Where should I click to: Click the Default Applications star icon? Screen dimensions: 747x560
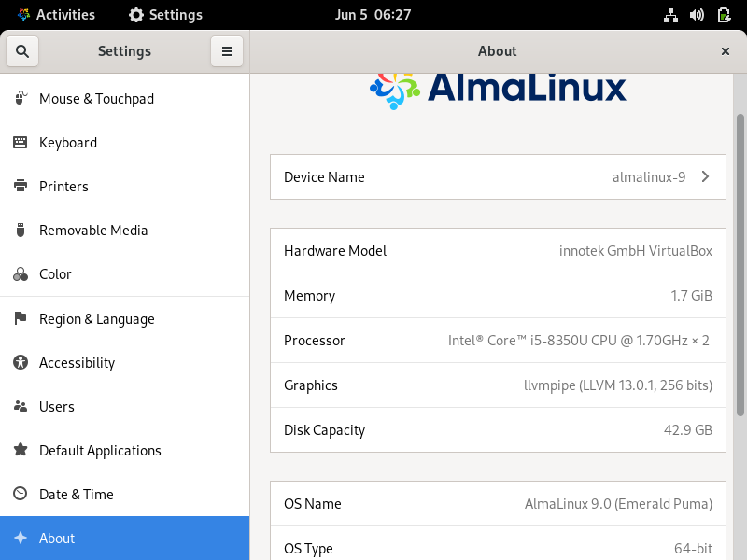coord(20,449)
